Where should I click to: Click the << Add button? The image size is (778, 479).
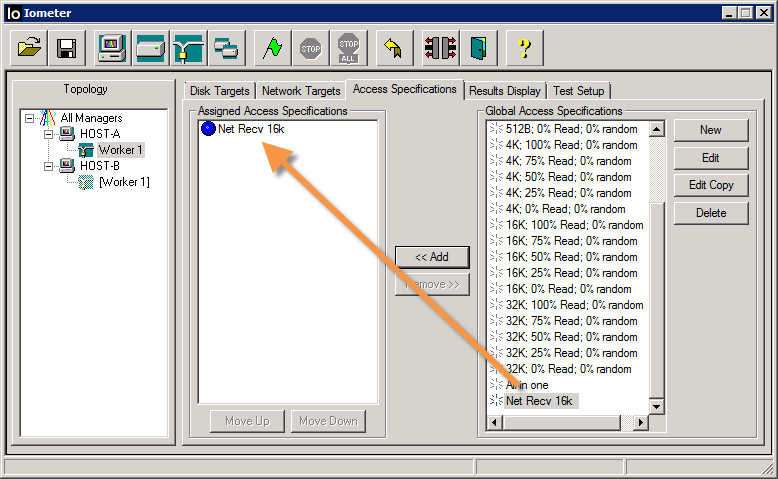point(431,257)
